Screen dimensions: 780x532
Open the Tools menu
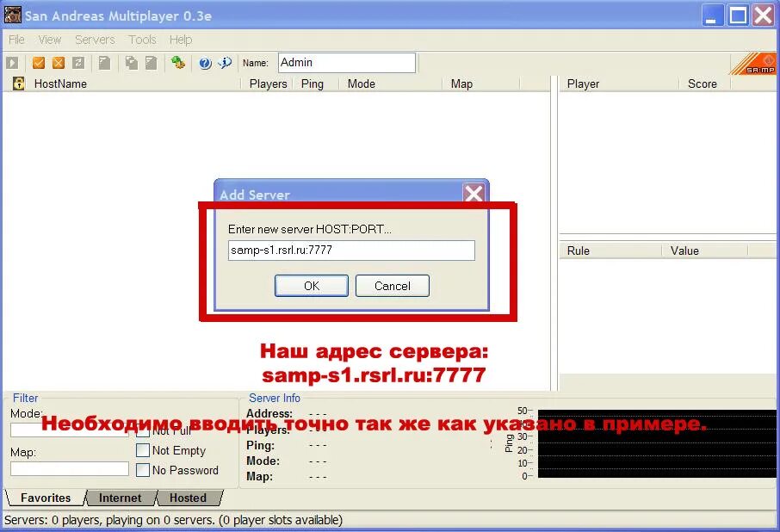point(142,40)
